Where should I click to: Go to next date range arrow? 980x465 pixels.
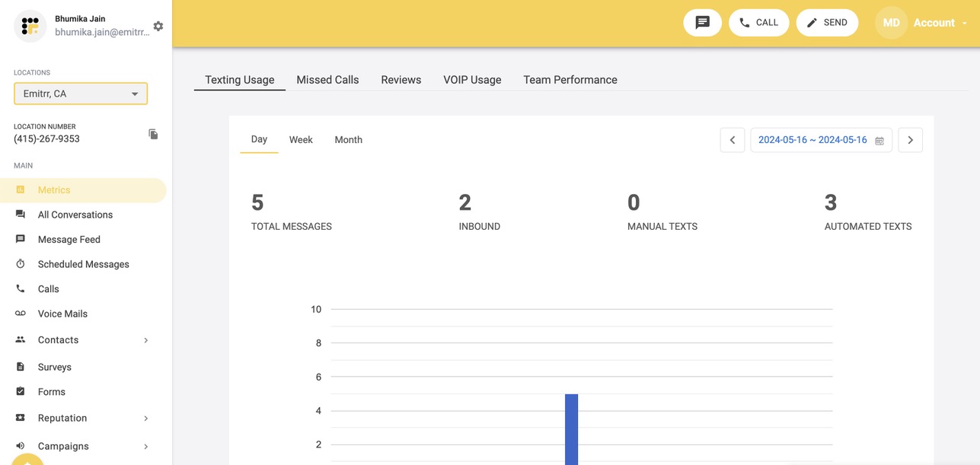[x=910, y=140]
